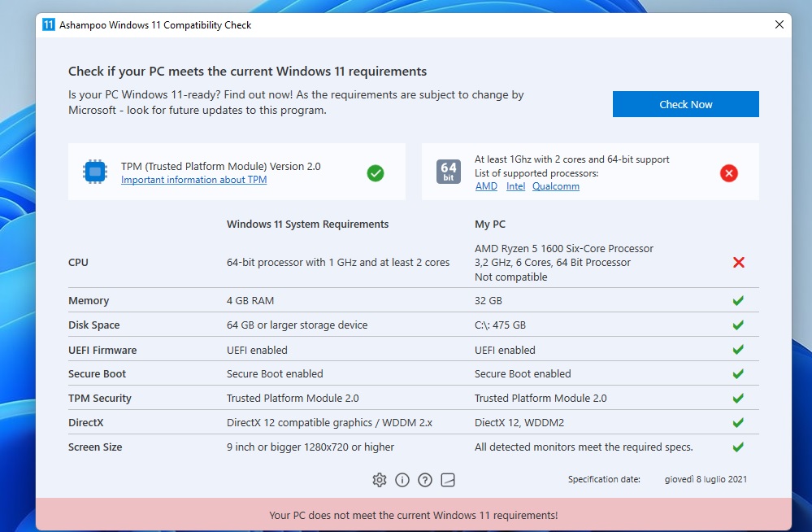Click the '4 GB RAM' requirement text
812x532 pixels.
(250, 301)
